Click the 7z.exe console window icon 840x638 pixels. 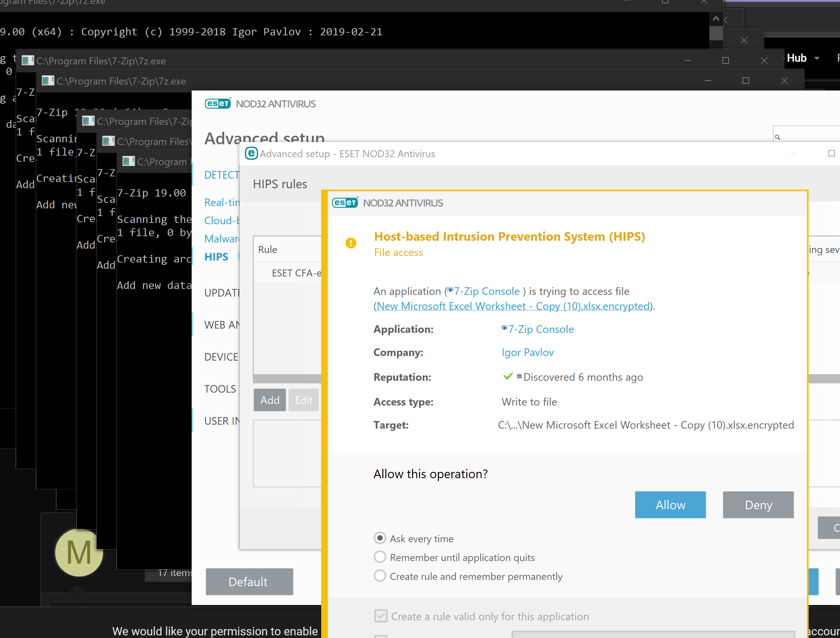point(28,60)
